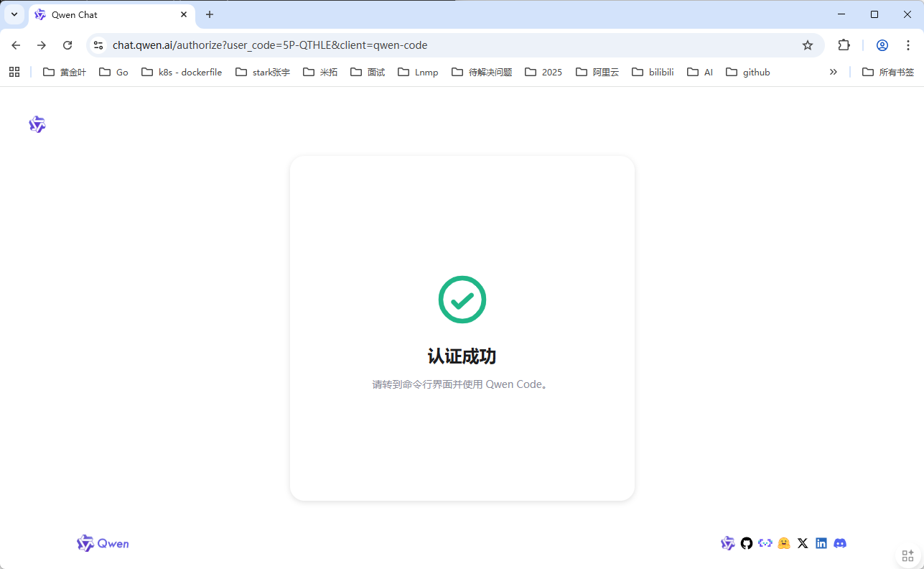Open the Chrome profile avatar button

tap(882, 45)
